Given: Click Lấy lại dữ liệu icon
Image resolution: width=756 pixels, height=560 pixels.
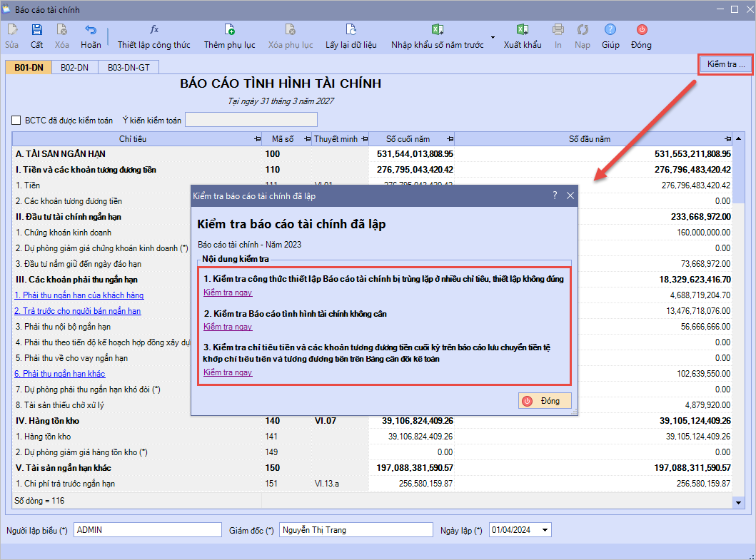Looking at the screenshot, I should (351, 30).
